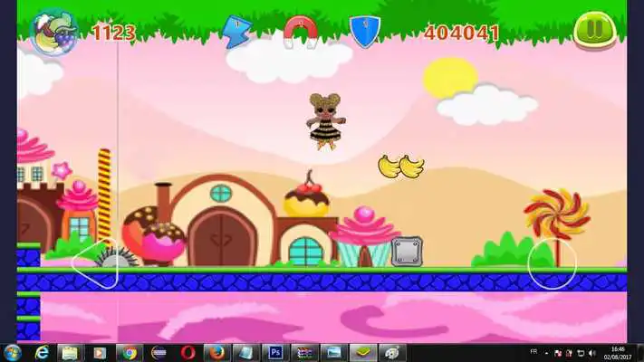Open the media player taskbar icon
Viewport: 644px width, 362px height.
point(100,353)
